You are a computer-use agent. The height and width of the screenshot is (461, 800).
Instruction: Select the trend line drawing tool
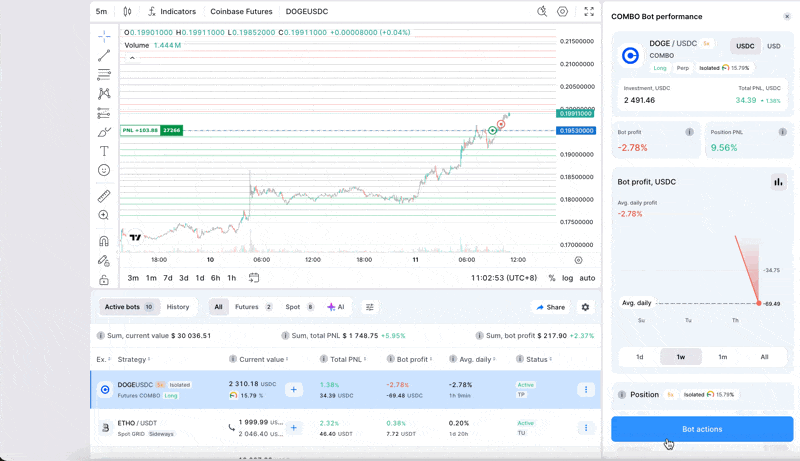pyautogui.click(x=104, y=55)
